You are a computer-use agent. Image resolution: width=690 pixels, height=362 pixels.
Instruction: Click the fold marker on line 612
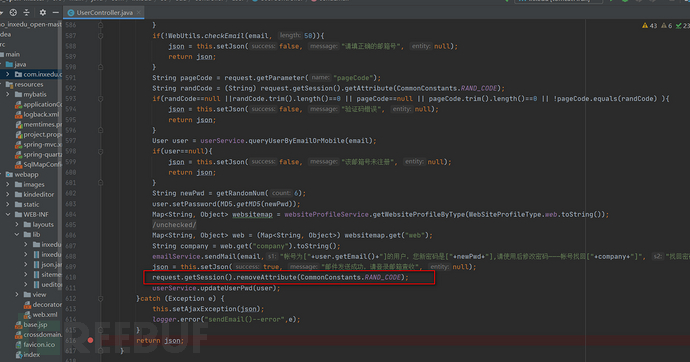click(100, 299)
